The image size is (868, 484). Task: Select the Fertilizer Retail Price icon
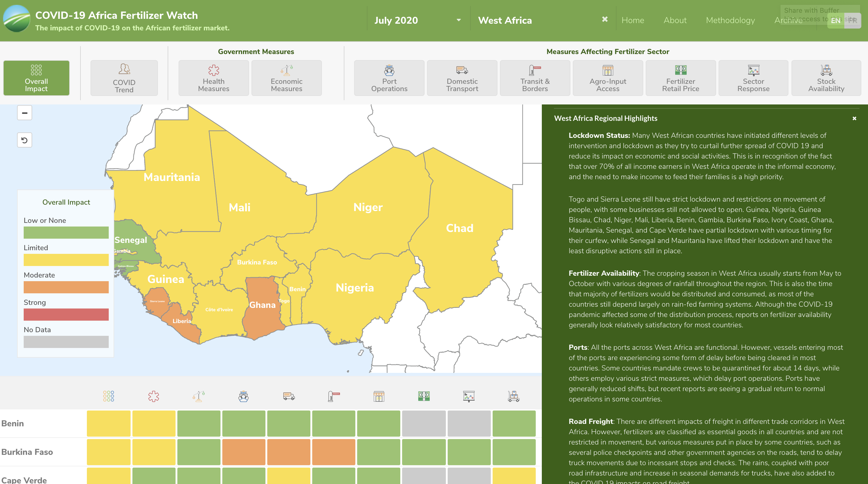(x=680, y=78)
